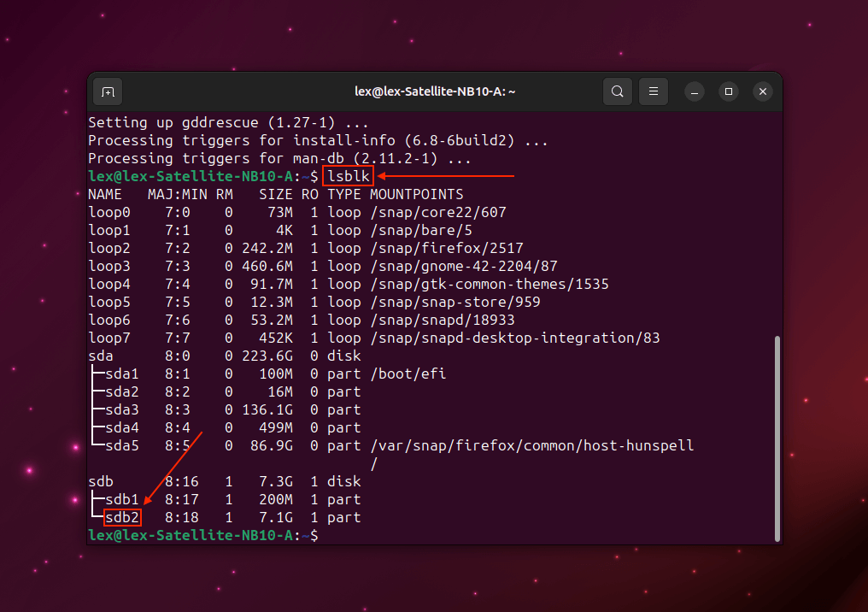868x612 pixels.
Task: Open the terminal hamburger menu
Action: pos(654,91)
